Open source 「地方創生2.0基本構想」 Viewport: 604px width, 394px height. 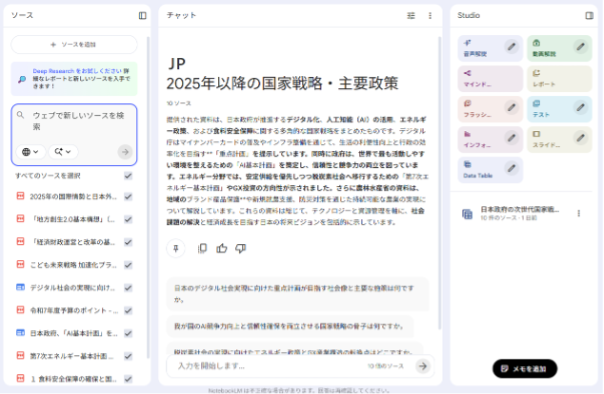[72, 220]
